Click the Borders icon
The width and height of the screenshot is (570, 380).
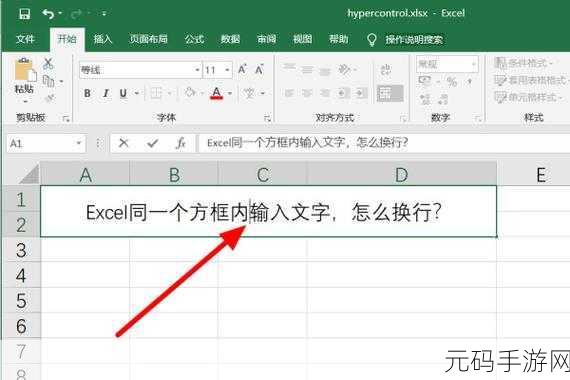point(156,93)
